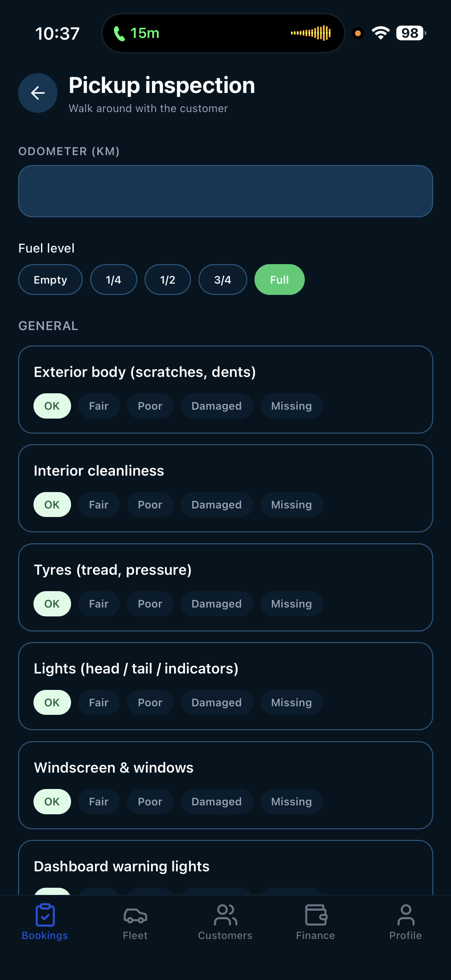Open the Customers people icon
The image size is (451, 980).
click(225, 915)
